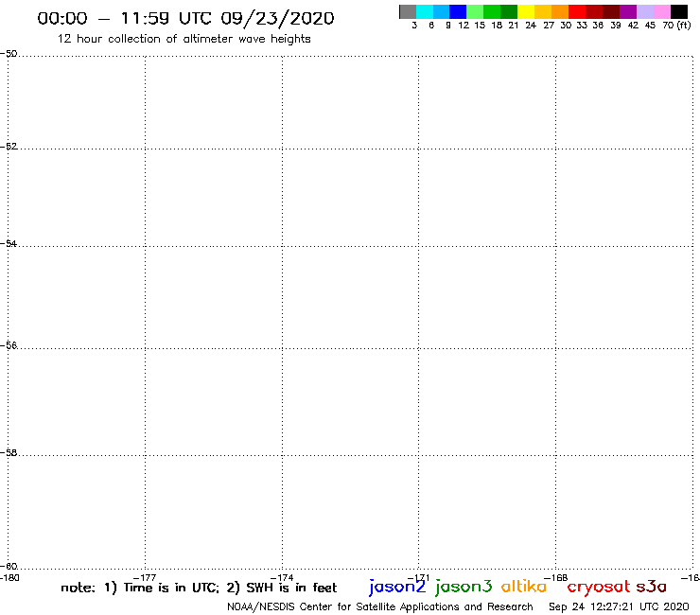This screenshot has width=700, height=615.
Task: Click the '-180' longitude axis label
Action: [x=9, y=577]
